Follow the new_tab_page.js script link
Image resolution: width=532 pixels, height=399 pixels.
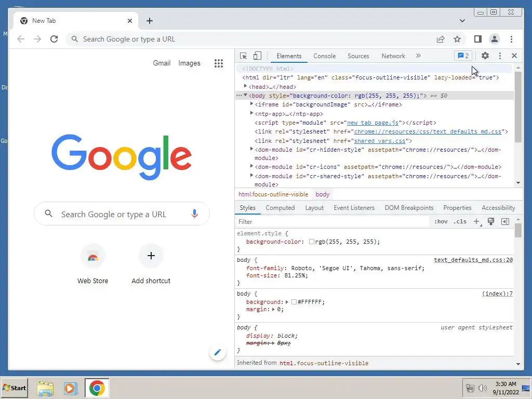point(373,123)
